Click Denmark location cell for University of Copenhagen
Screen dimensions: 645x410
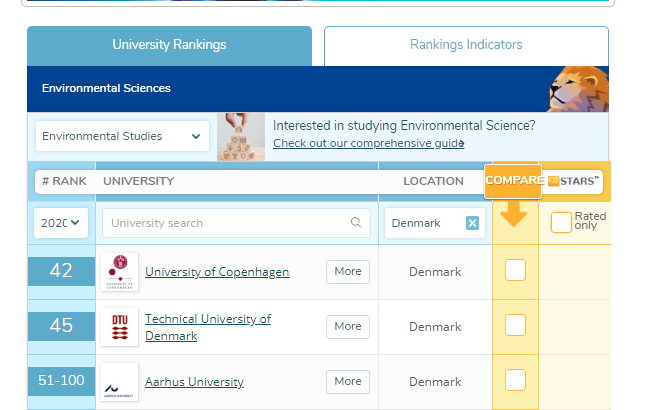[435, 272]
